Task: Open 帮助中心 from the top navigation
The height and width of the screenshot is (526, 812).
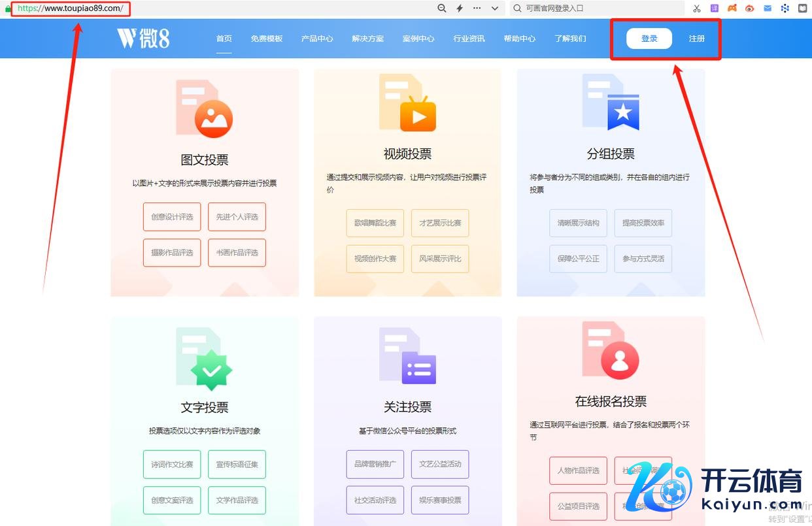Action: point(520,39)
